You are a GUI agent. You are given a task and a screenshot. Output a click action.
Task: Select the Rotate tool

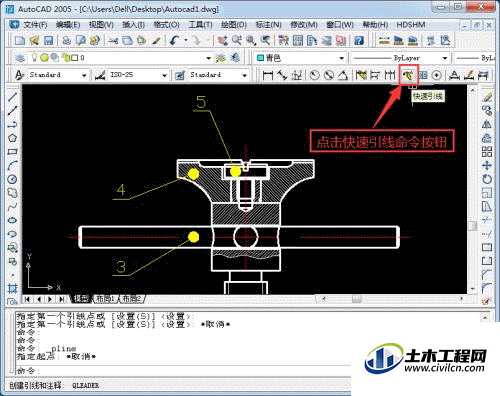pos(487,179)
